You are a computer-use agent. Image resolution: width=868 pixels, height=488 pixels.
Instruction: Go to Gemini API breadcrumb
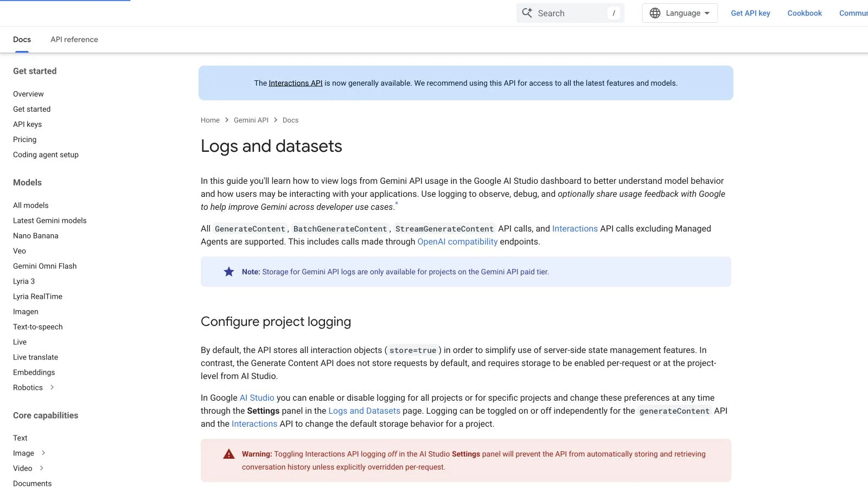251,120
